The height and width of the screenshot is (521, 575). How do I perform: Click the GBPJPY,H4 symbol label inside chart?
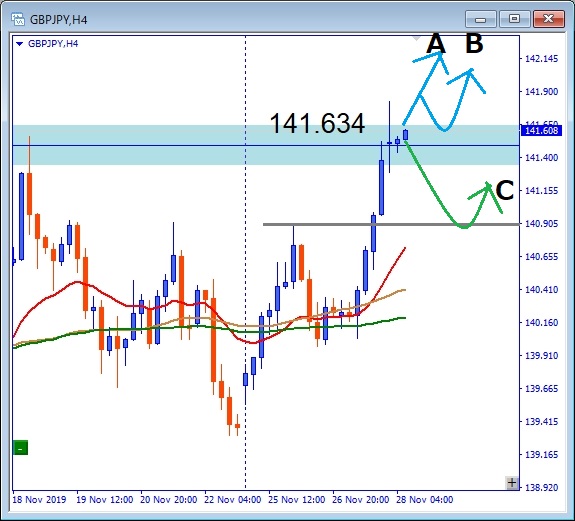coord(53,44)
